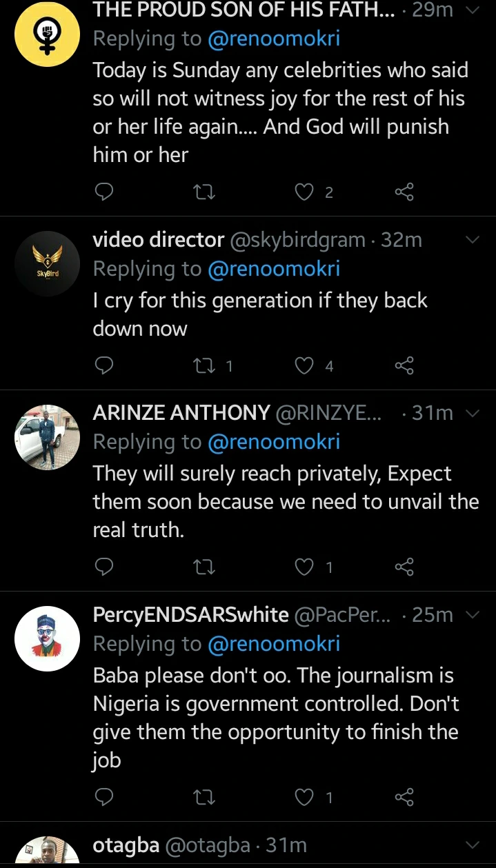Expand more options for ARINZE ANTHONY's tweet

coord(473,413)
